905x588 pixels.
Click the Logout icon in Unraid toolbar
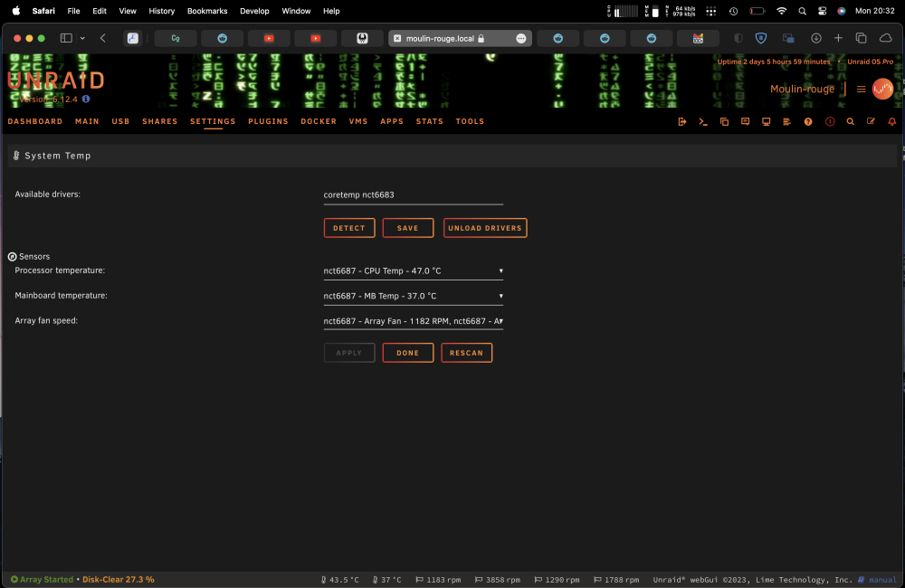(x=682, y=122)
